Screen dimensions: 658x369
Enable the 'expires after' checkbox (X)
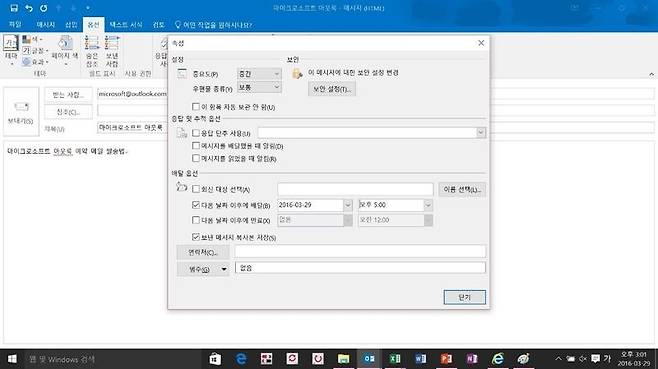point(196,220)
